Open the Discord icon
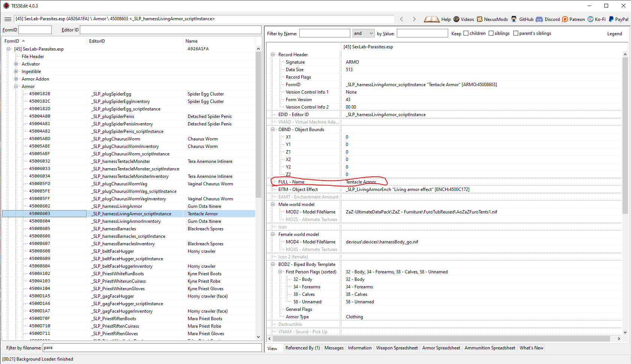Image resolution: width=631 pixels, height=364 pixels. tap(539, 19)
